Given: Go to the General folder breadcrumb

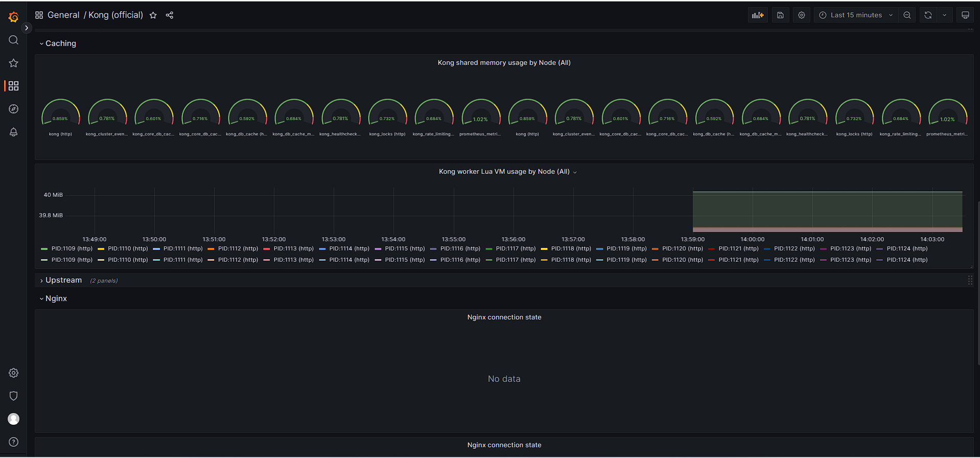Looking at the screenshot, I should (63, 15).
